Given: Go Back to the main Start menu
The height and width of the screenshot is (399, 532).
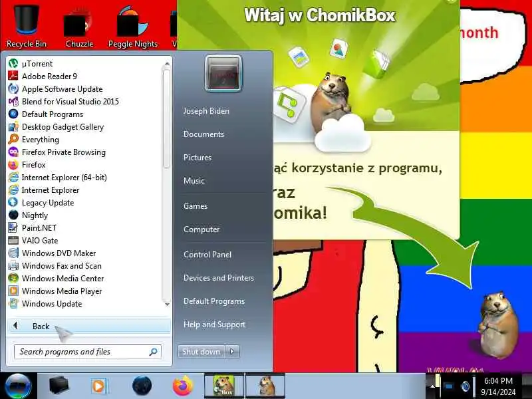Looking at the screenshot, I should (89, 326).
